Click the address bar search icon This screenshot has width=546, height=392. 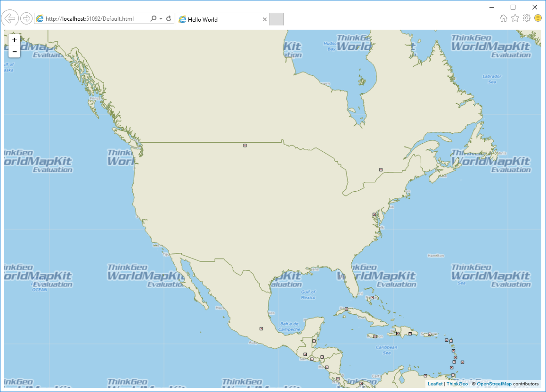tap(153, 19)
